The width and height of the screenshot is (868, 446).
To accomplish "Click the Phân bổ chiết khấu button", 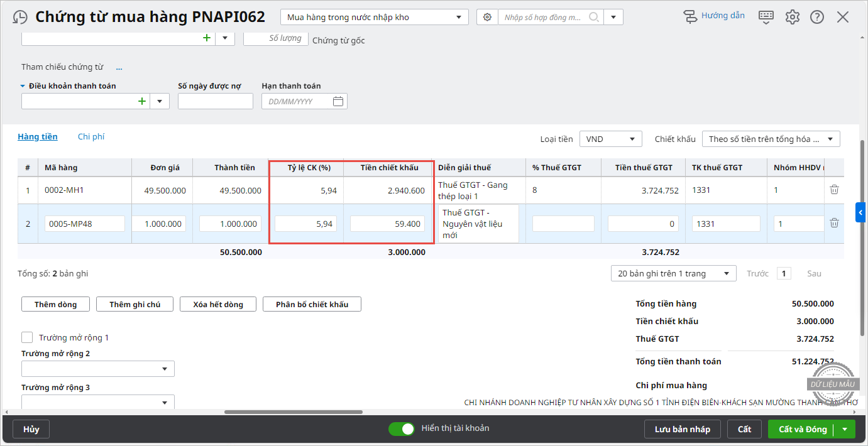I will [x=312, y=304].
